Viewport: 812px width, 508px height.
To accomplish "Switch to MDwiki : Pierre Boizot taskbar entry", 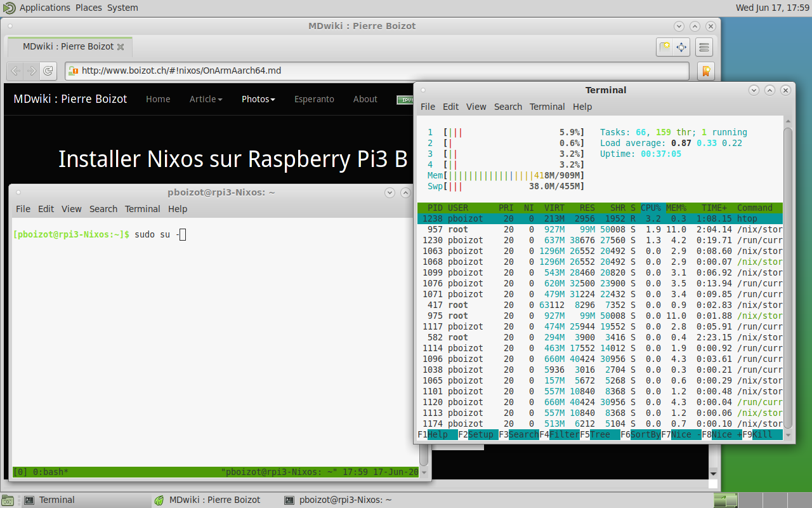I will 214,500.
